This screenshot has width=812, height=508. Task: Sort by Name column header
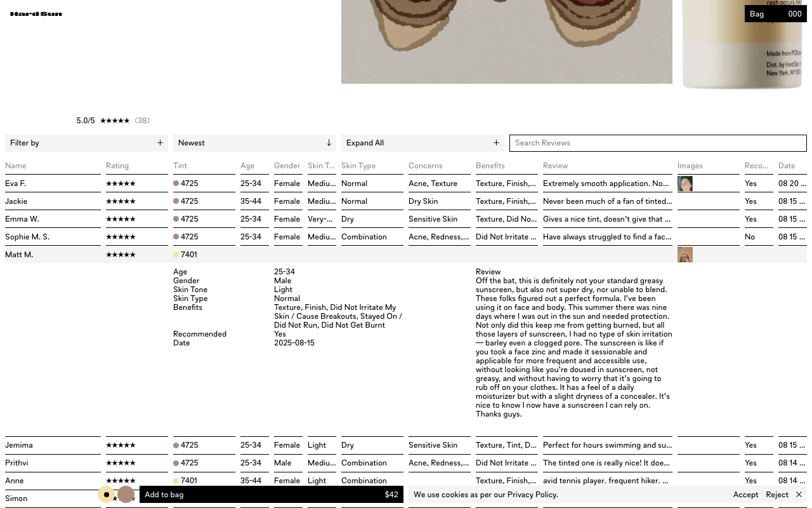[16, 166]
